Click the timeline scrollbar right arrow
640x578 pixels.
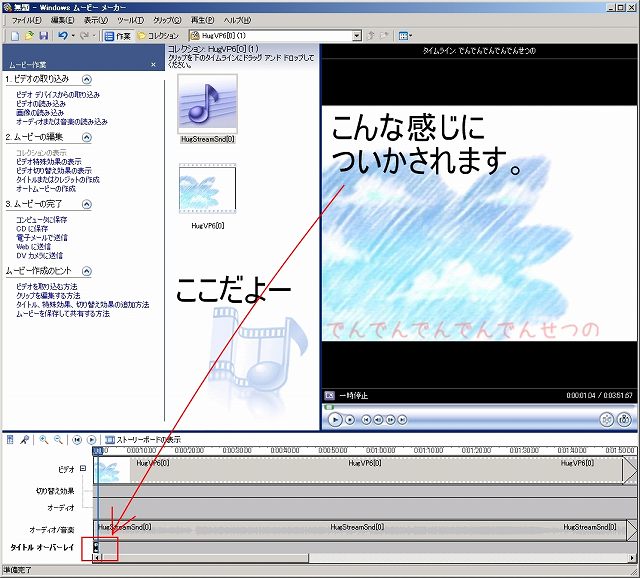633,558
